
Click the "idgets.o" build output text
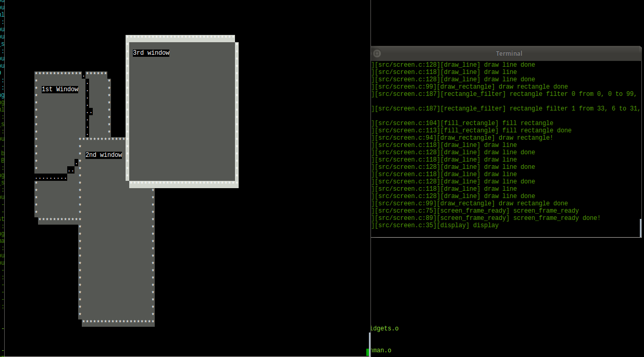tap(384, 328)
